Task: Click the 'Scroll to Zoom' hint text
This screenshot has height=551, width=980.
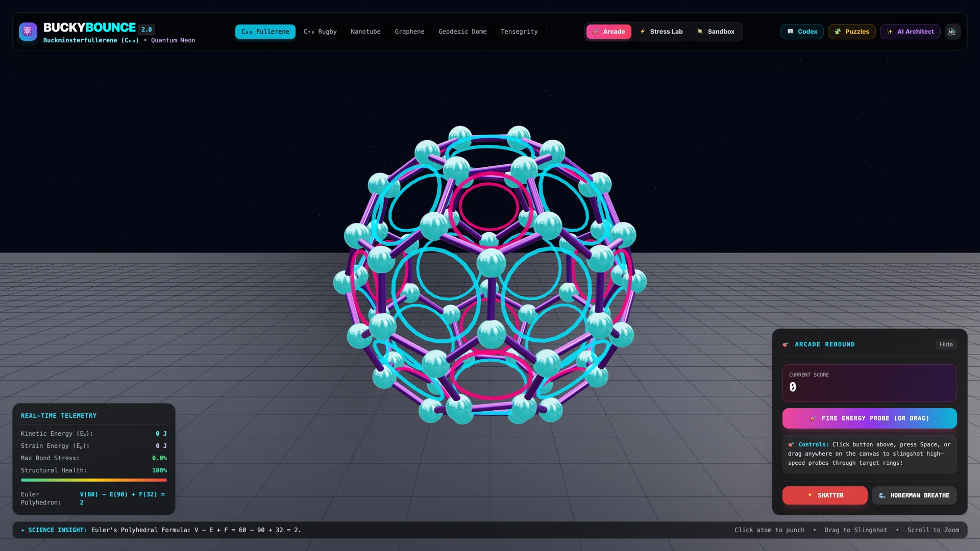Action: 933,530
